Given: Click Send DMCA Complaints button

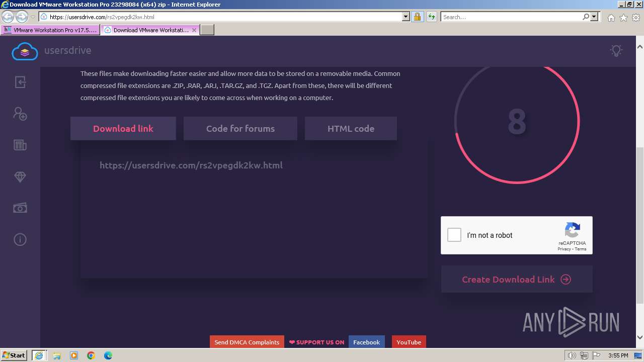Looking at the screenshot, I should tap(247, 342).
